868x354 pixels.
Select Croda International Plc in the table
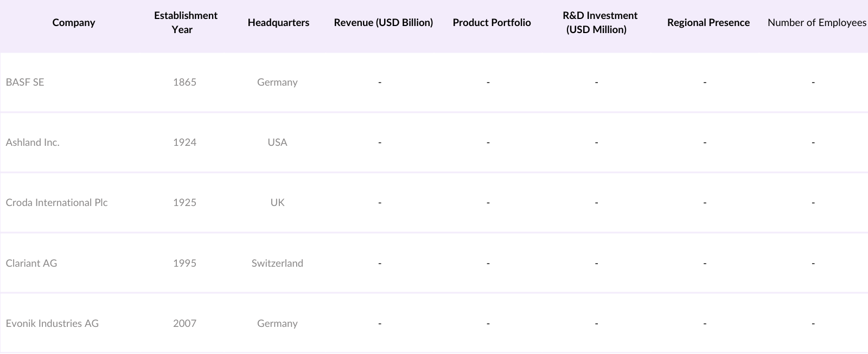click(x=56, y=203)
